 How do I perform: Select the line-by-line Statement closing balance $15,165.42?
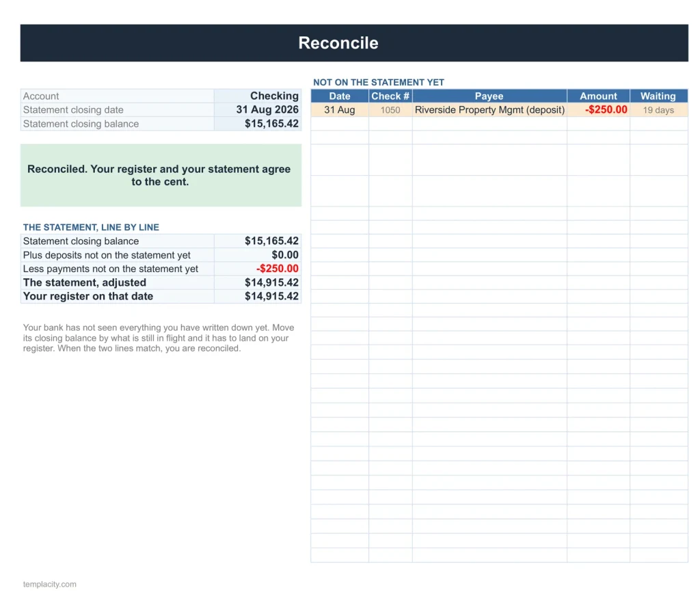coord(258,241)
